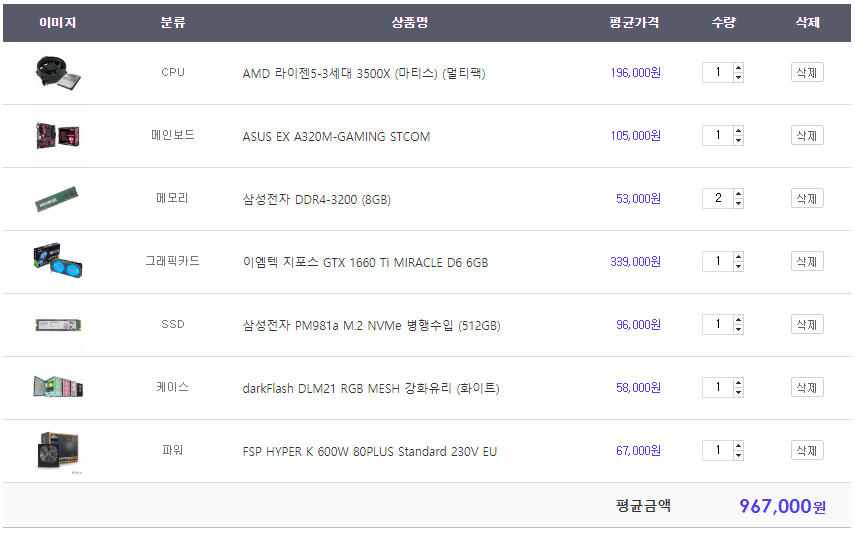Image resolution: width=855 pixels, height=533 pixels.
Task: Open the darkFlash DLM21 case image
Action: (58, 388)
